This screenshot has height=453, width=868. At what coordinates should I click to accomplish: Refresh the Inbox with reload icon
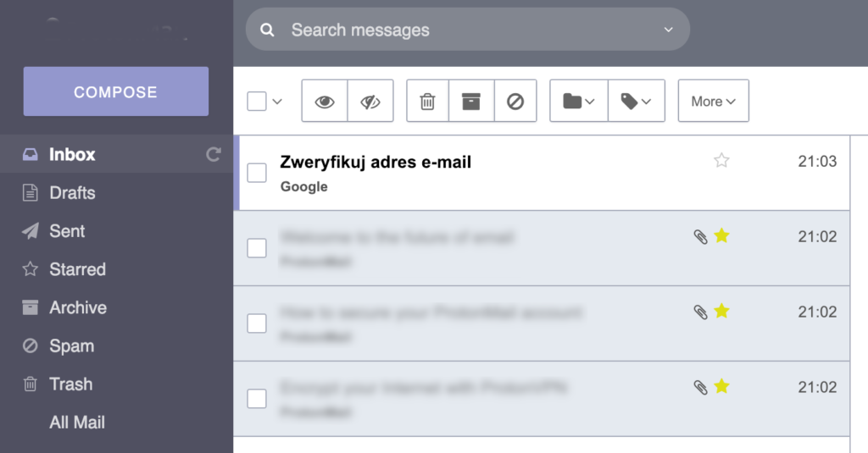coord(214,154)
